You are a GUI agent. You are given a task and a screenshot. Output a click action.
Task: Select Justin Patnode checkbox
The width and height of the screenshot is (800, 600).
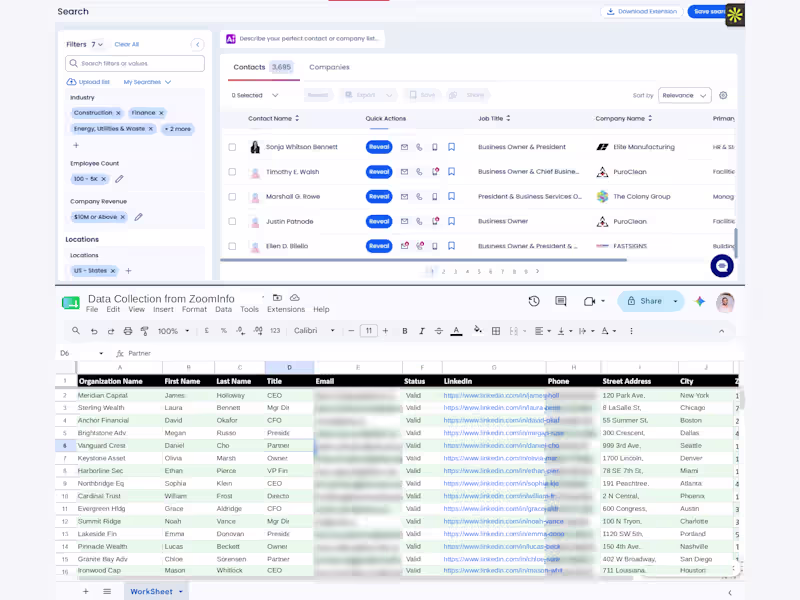point(232,221)
